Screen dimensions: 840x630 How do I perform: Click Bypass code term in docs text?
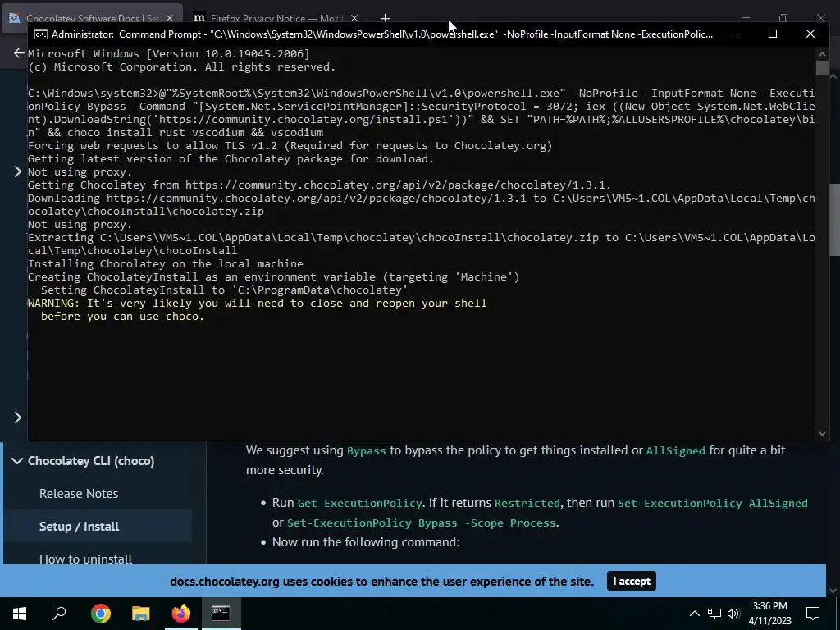click(x=367, y=450)
